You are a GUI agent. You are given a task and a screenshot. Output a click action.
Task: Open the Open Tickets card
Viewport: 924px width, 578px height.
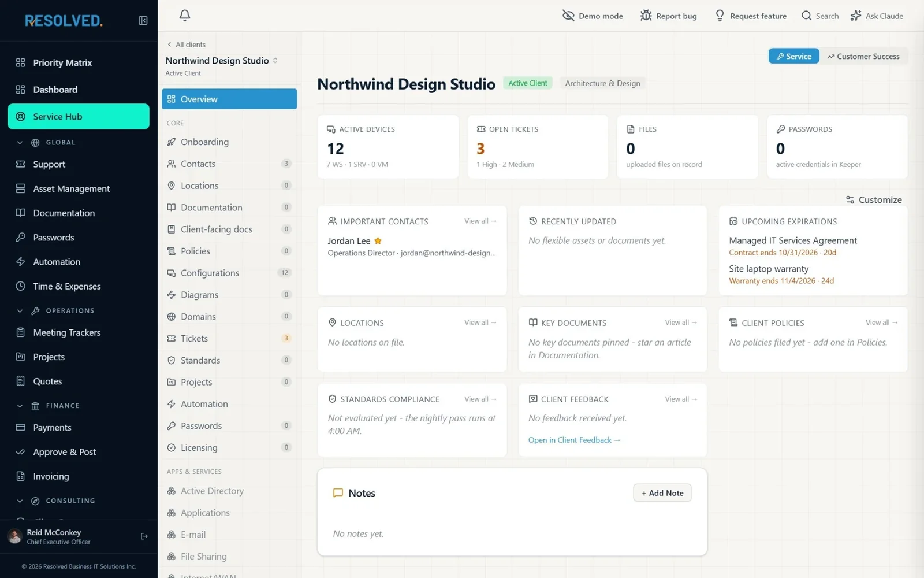point(538,147)
